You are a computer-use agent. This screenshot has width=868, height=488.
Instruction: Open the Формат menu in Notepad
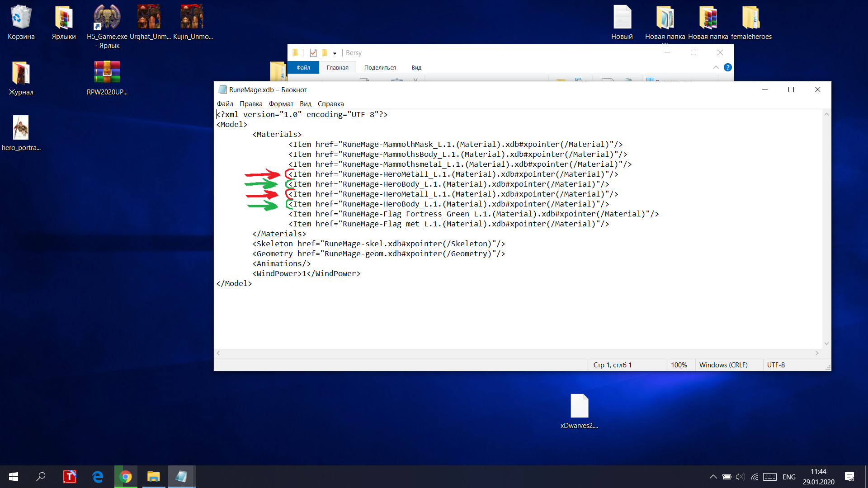tap(281, 104)
